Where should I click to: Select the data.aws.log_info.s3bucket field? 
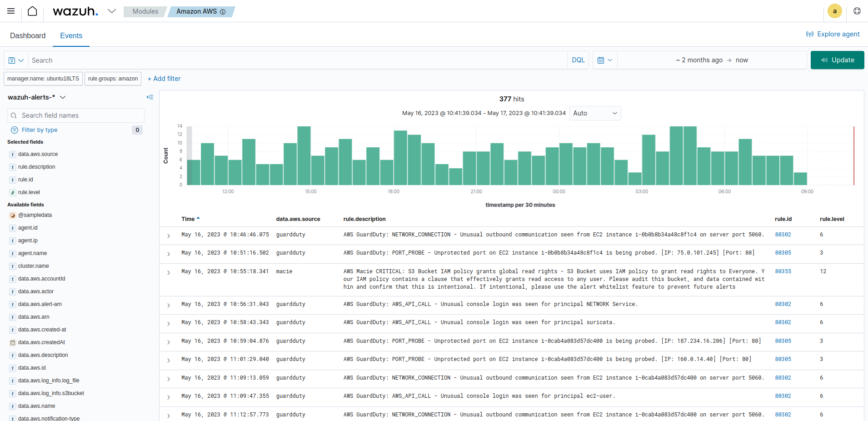[51, 393]
